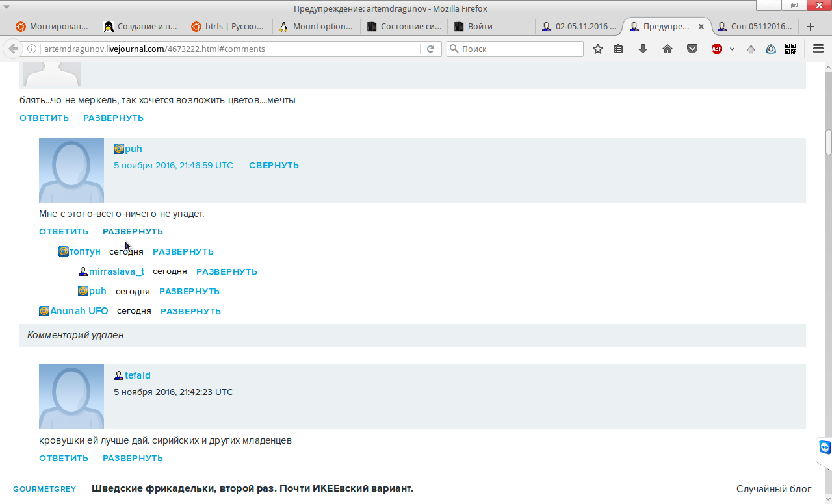Open the Adblock Plus dropdown arrow

coord(732,49)
